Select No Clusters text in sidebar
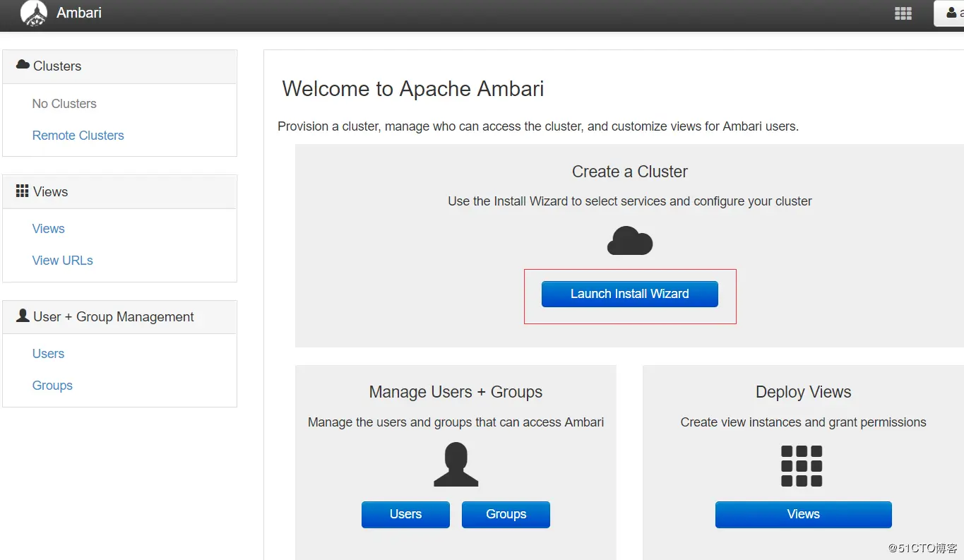The width and height of the screenshot is (964, 560). [x=64, y=104]
